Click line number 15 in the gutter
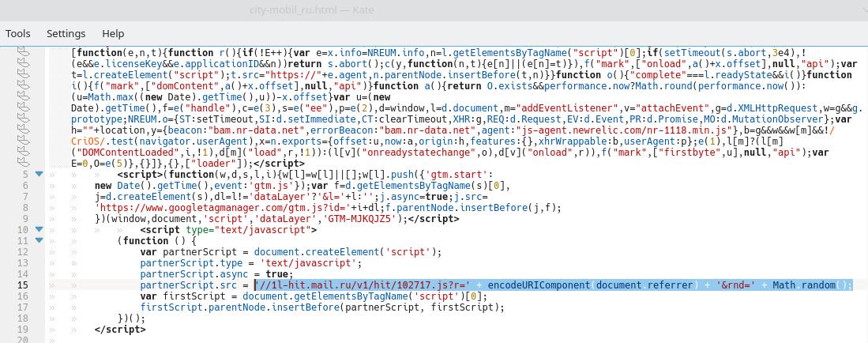 tap(23, 285)
